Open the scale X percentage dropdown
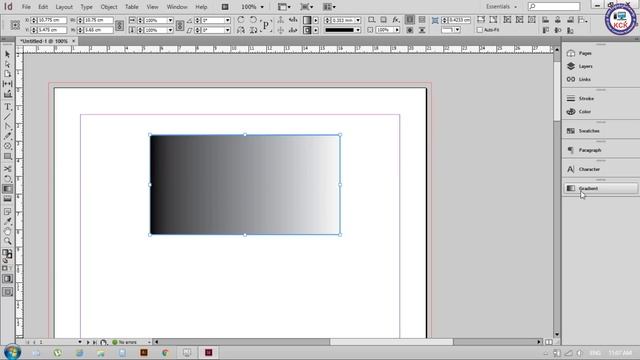Screen dimensions: 640x360 pos(170,20)
